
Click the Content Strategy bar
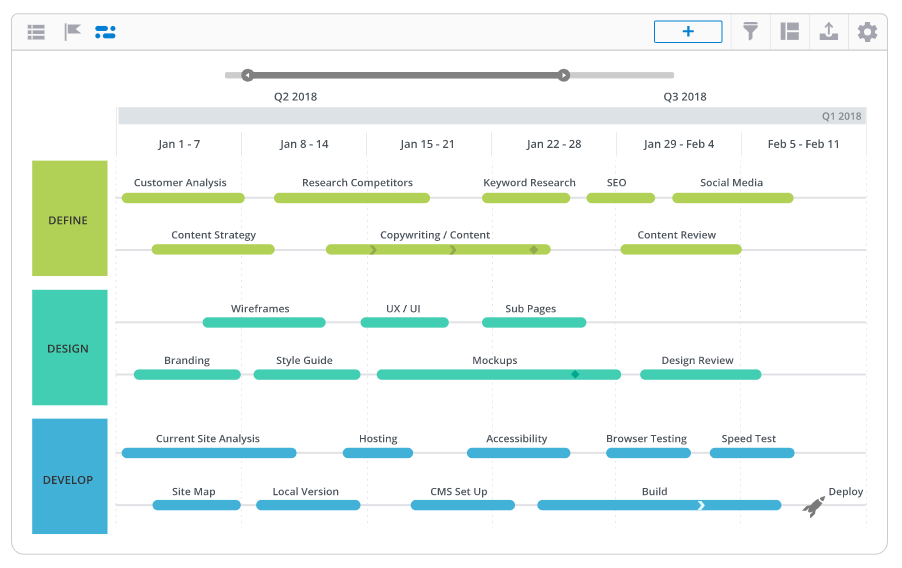(x=213, y=250)
